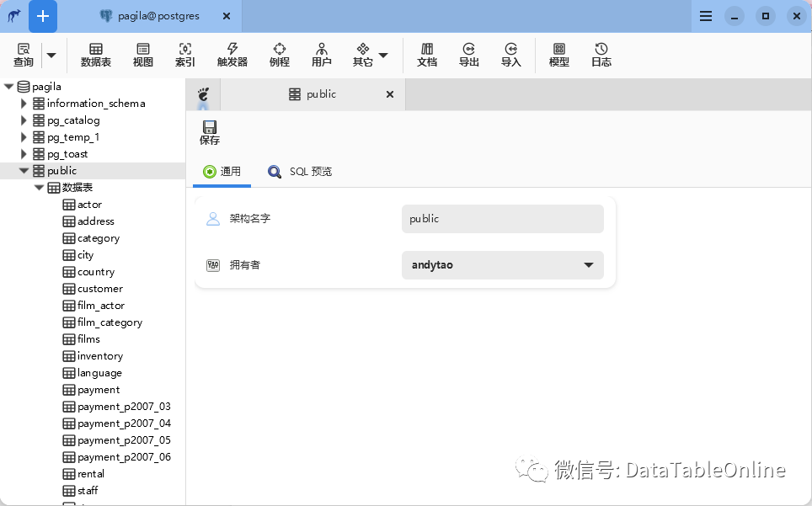Select the payment_p2007_05 table
The width and height of the screenshot is (812, 506).
click(124, 440)
